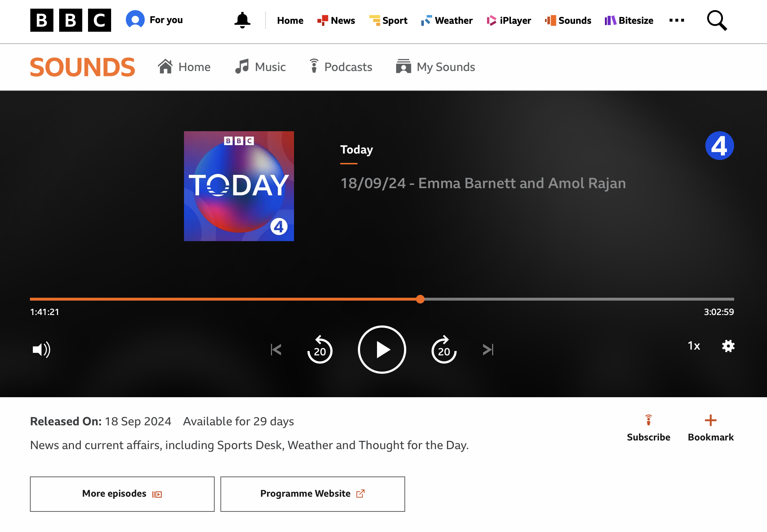Open the Today programme title link
Viewport: 767px width, 532px height.
click(x=356, y=150)
